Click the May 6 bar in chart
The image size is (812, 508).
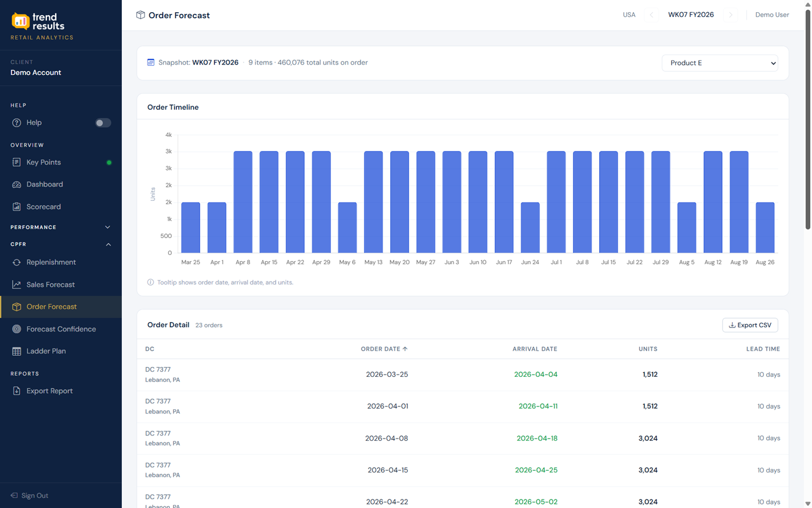coord(347,228)
